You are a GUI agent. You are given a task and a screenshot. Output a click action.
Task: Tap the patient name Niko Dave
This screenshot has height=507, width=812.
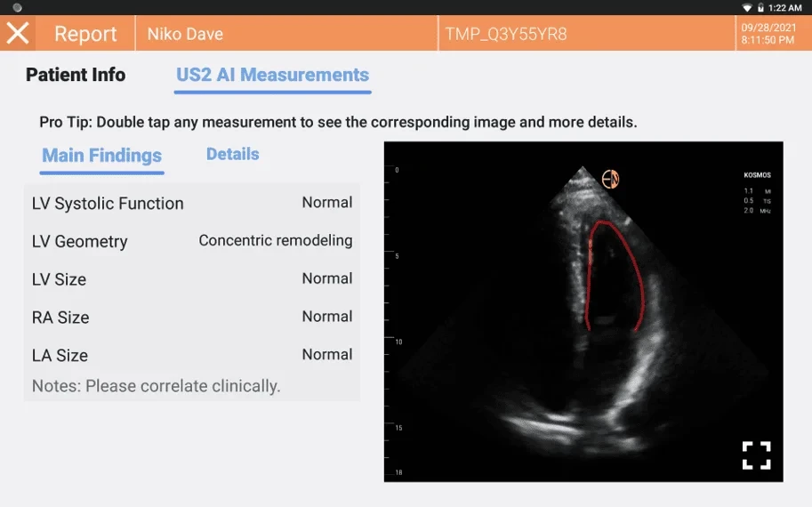185,34
